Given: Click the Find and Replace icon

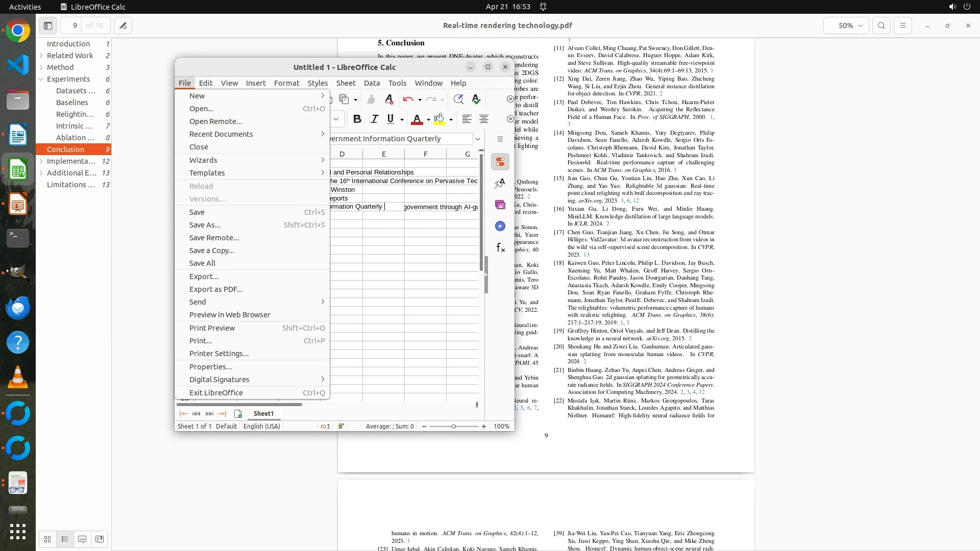Looking at the screenshot, I should pos(458,99).
